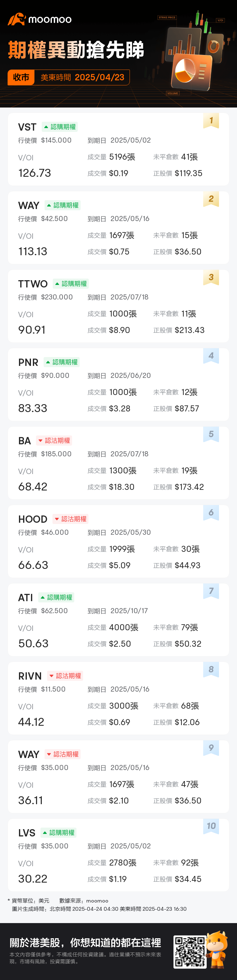Click the moomoo bull logo icon
This screenshot has width=237, height=980.
pos(17,19)
